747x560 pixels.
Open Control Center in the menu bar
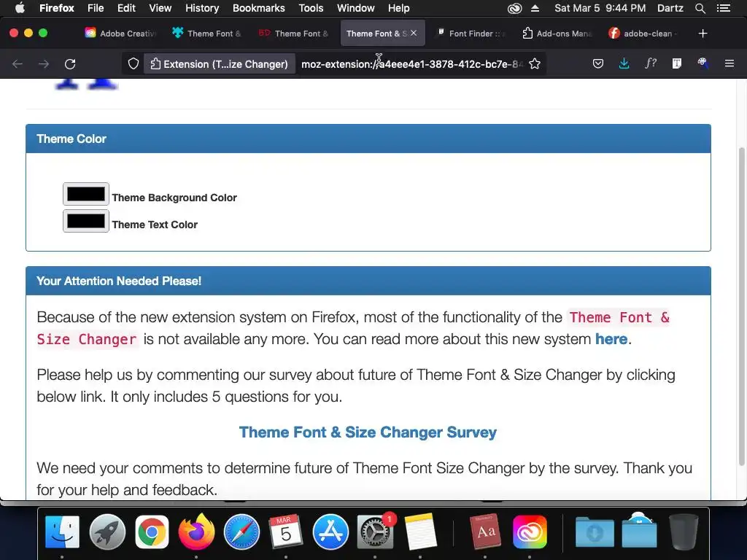coord(724,8)
